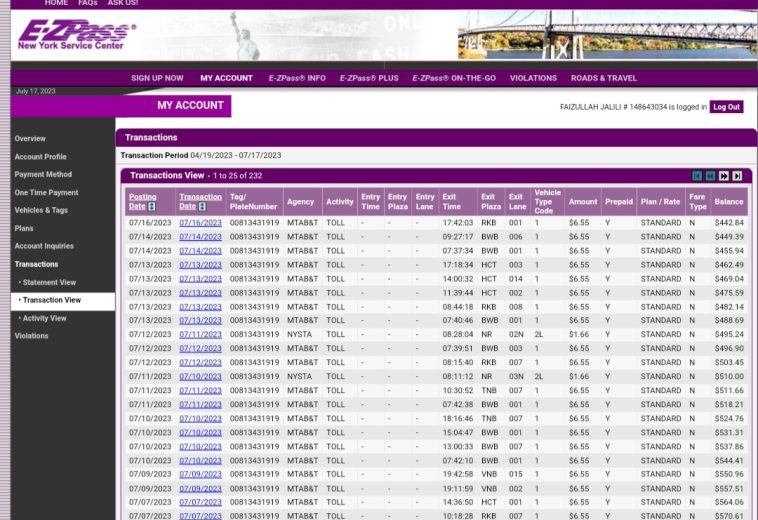Open 07/11/2023 link for 10:30:52 toll
Screen dimensions: 758x520
[200, 390]
